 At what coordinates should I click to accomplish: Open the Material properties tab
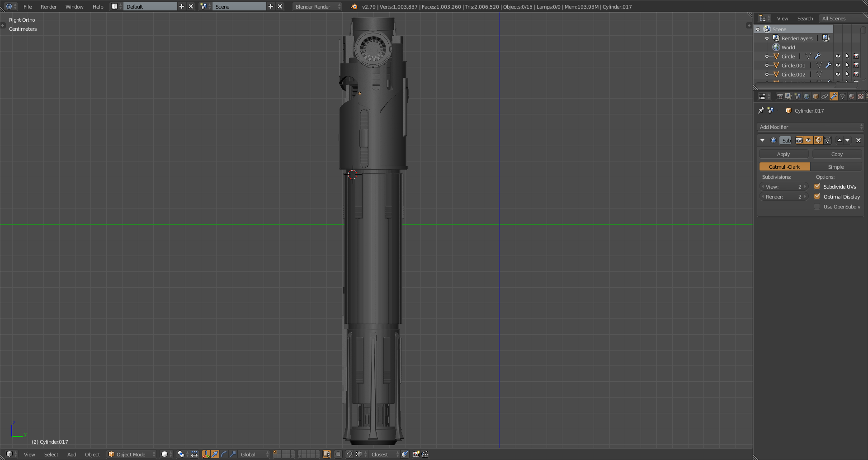click(x=852, y=96)
